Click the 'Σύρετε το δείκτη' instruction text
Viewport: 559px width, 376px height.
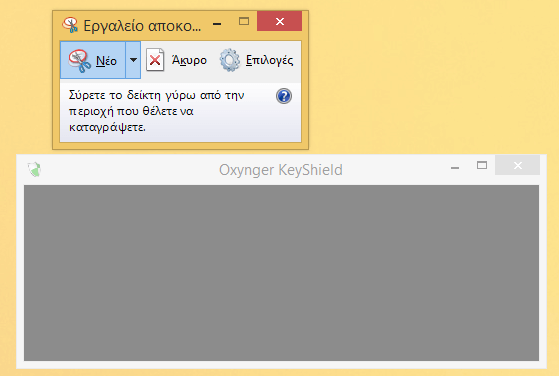(157, 111)
